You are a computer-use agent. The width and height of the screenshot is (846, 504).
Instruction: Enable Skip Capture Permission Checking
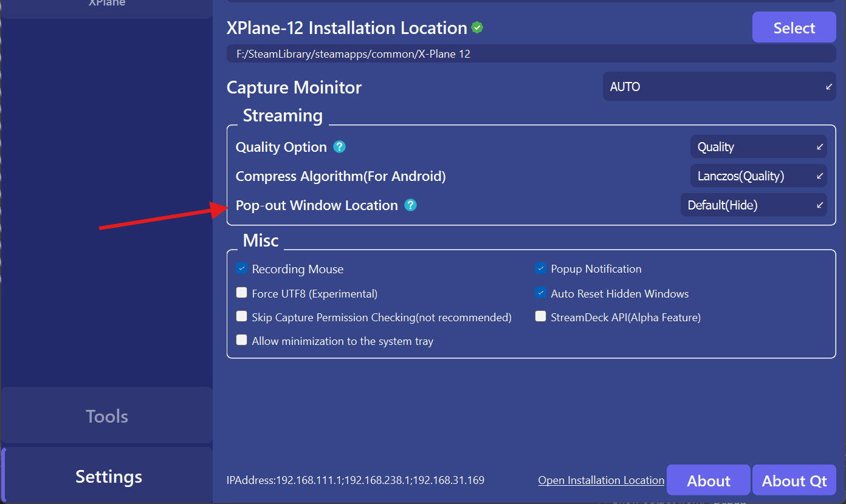point(242,317)
